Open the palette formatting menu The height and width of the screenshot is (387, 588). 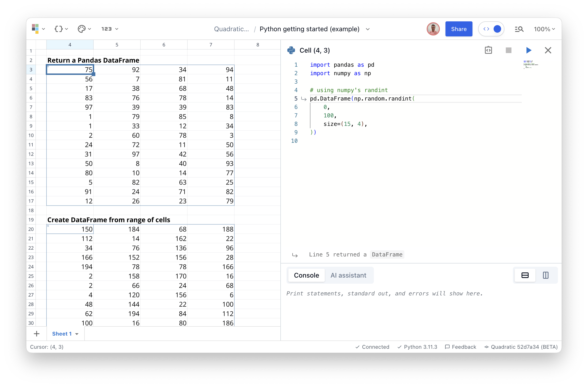pos(84,29)
